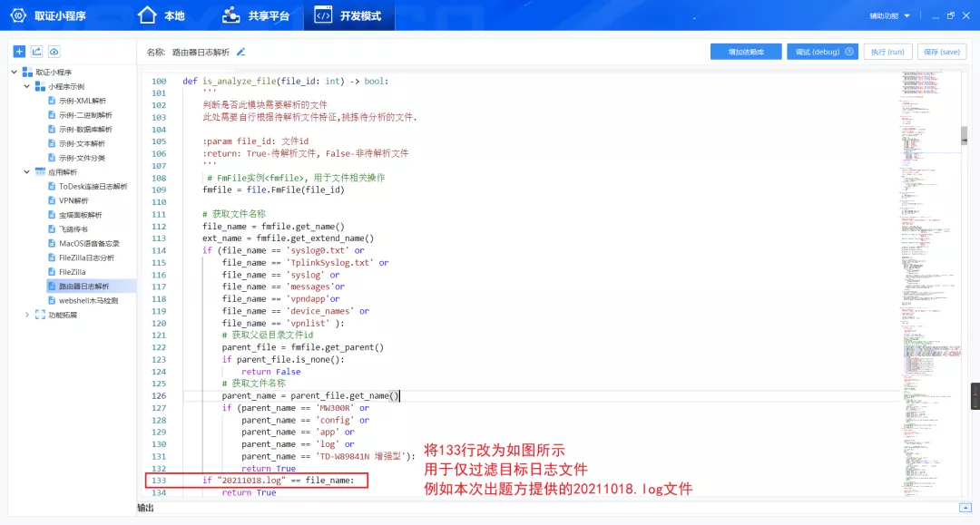Open the 本地 home tab
The height and width of the screenshot is (525, 980).
pyautogui.click(x=162, y=15)
